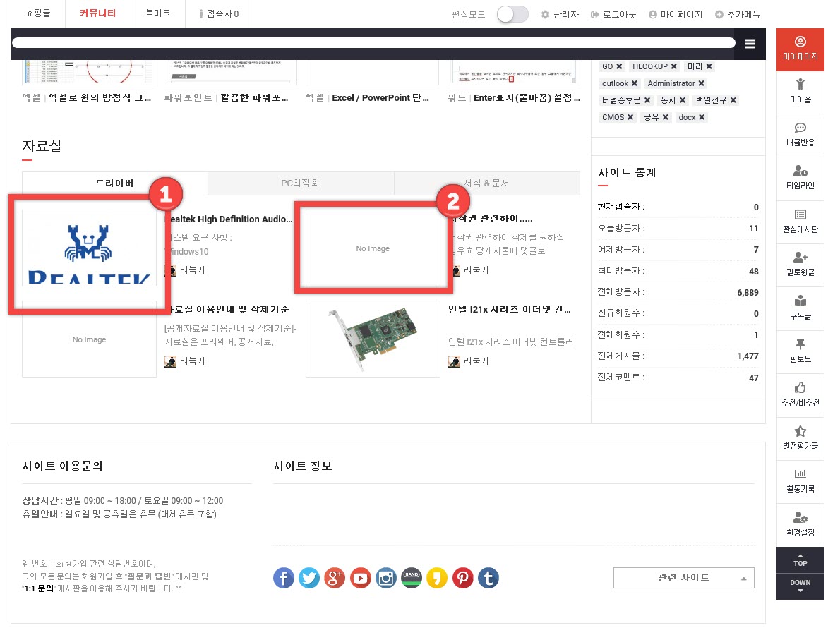Image resolution: width=840 pixels, height=628 pixels.
Task: Open 별점평가글 in the sidebar
Action: (x=800, y=438)
